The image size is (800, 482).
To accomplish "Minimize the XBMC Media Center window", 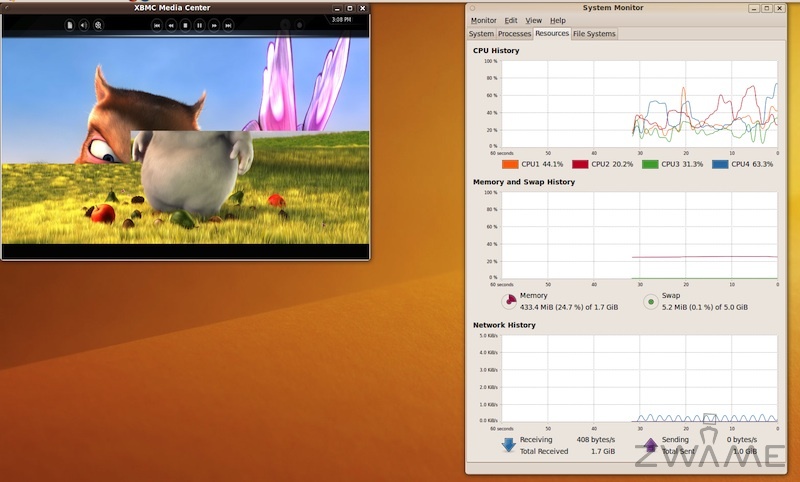I will click(x=337, y=8).
